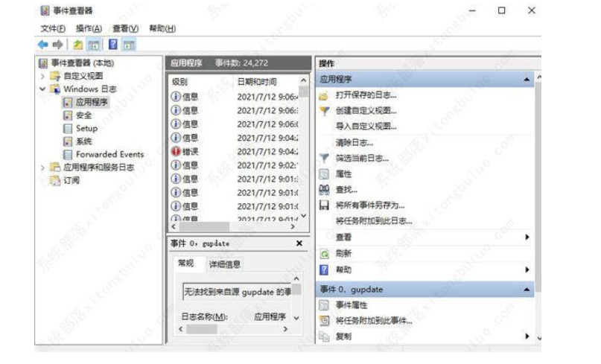Click the Forward arrow toolbar icon
The height and width of the screenshot is (364, 601).
58,45
